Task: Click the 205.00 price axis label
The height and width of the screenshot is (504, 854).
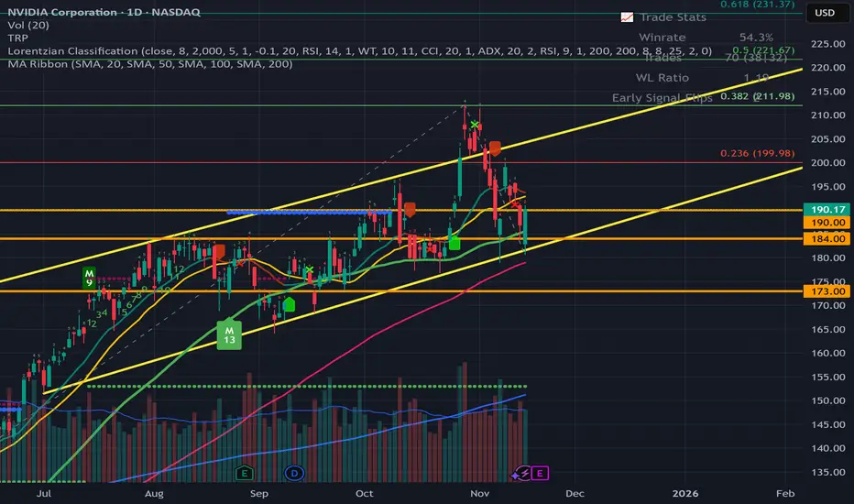Action: 827,139
